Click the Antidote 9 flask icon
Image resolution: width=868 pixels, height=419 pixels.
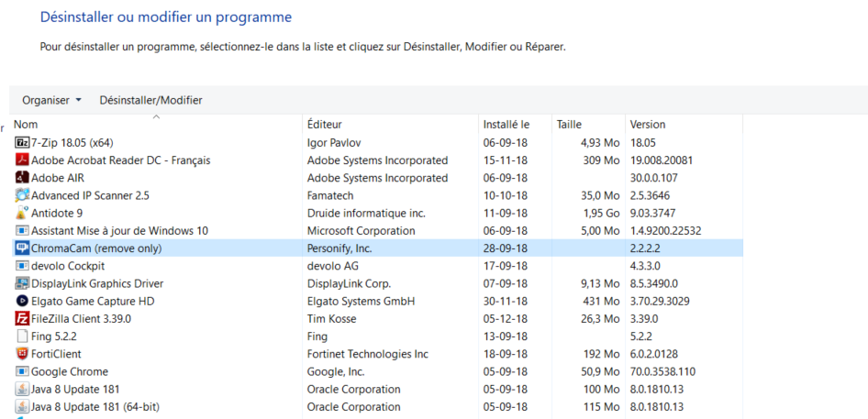pos(22,213)
